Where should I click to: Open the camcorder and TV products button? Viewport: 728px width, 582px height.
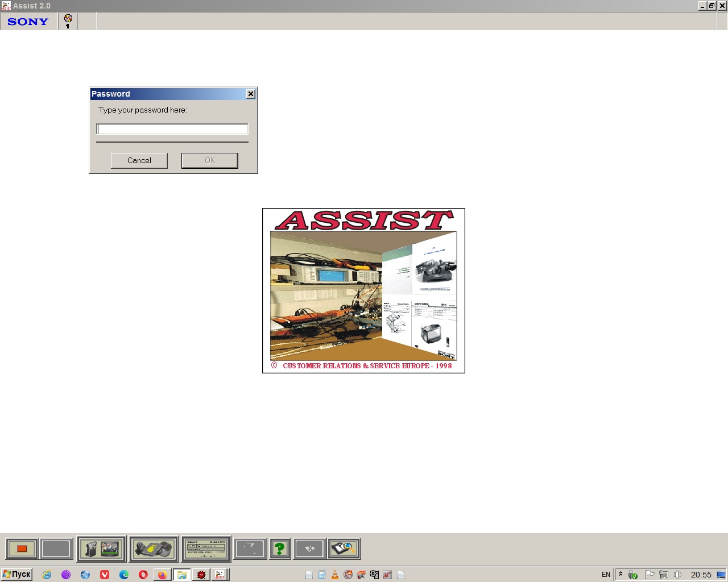pos(101,548)
